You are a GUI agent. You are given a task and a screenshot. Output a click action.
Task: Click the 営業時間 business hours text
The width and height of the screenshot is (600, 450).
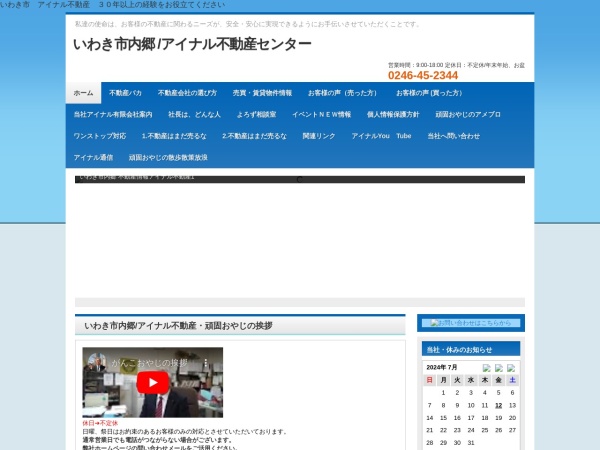pos(456,65)
